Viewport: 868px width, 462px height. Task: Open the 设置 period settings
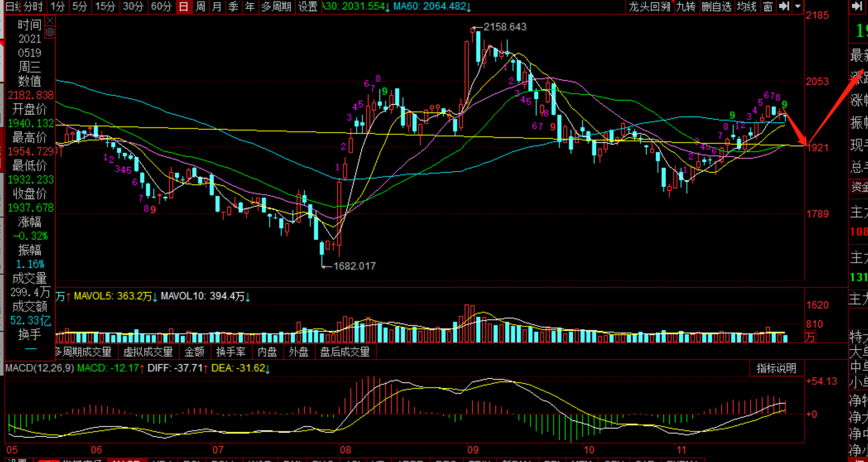click(308, 7)
